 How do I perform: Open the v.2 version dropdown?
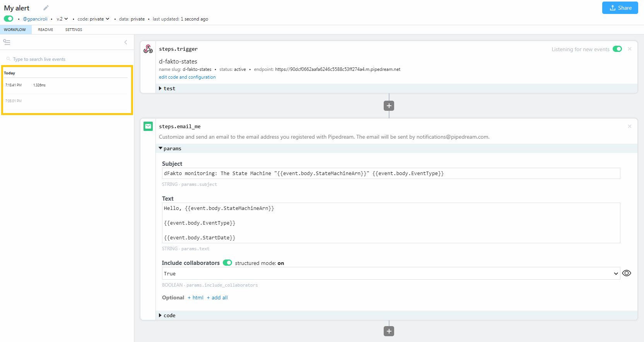tap(62, 19)
